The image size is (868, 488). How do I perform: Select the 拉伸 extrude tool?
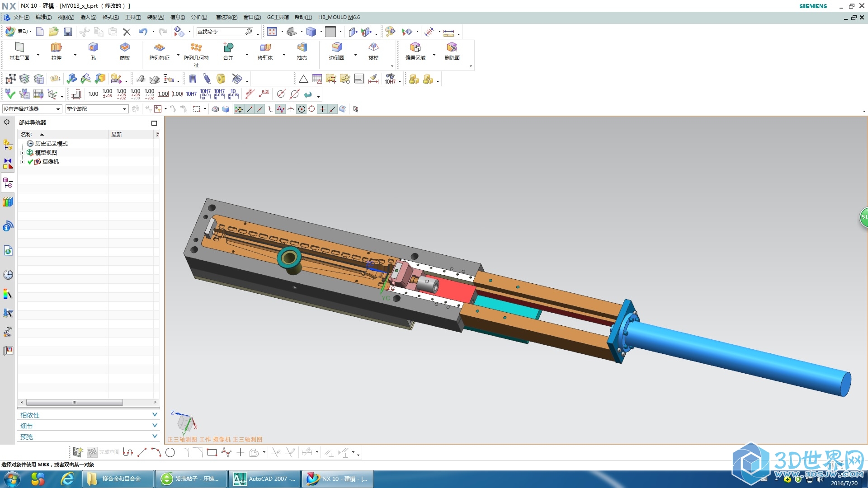[56, 52]
